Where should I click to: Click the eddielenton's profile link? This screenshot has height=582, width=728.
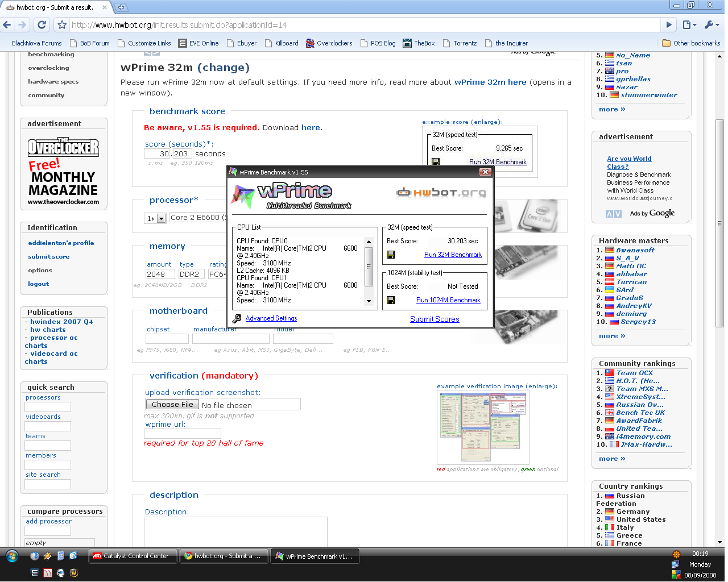(x=61, y=243)
